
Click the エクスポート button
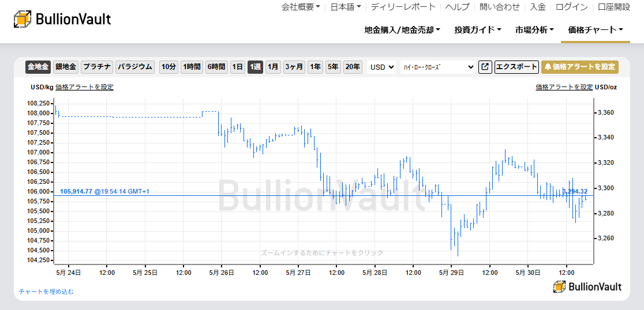[516, 67]
